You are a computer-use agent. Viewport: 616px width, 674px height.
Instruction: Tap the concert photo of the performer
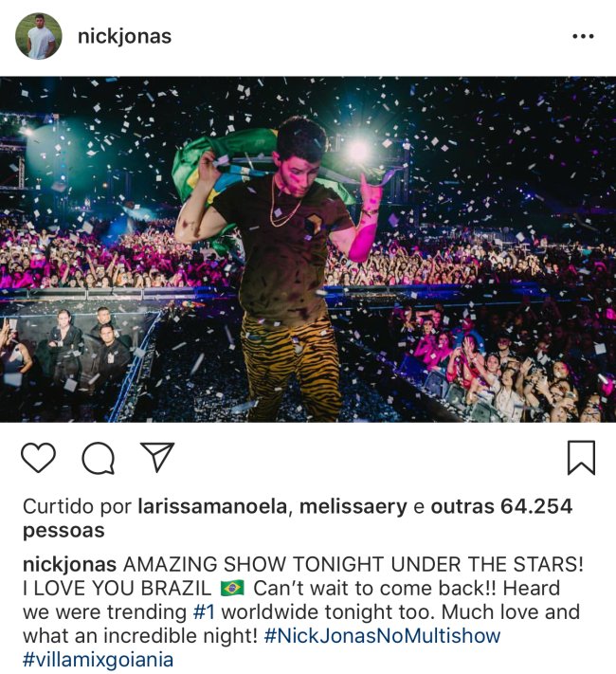pyautogui.click(x=308, y=249)
